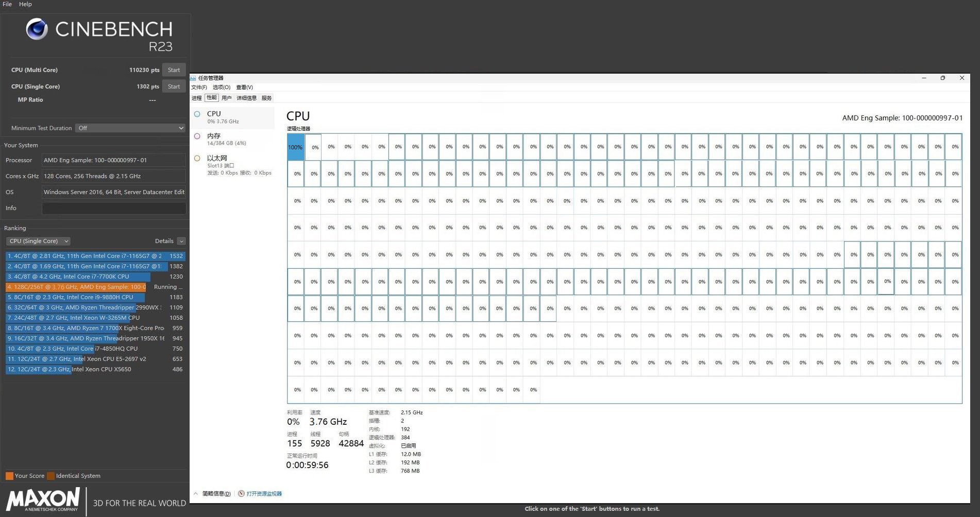This screenshot has height=517, width=980.
Task: Click the Processor field in Your System
Action: pyautogui.click(x=113, y=160)
